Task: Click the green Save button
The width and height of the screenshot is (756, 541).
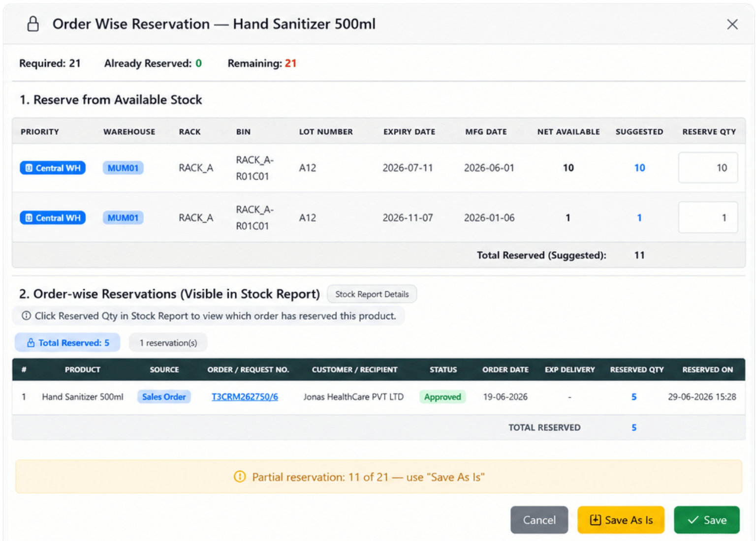Action: click(x=707, y=520)
